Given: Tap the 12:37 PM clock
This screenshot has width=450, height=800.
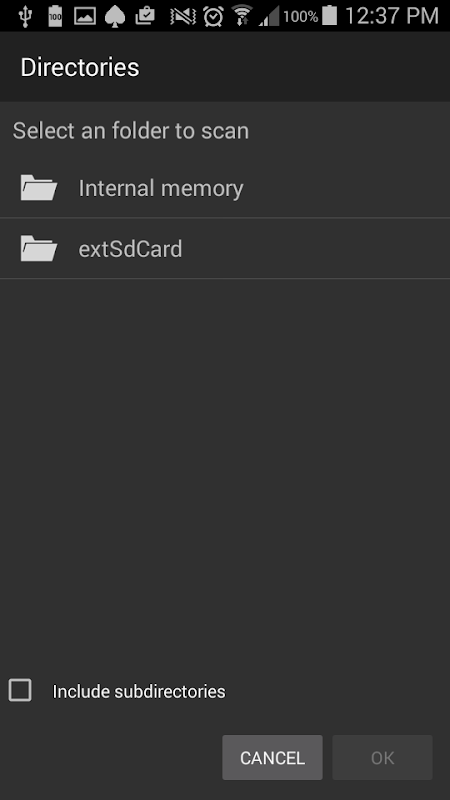Looking at the screenshot, I should tap(392, 16).
